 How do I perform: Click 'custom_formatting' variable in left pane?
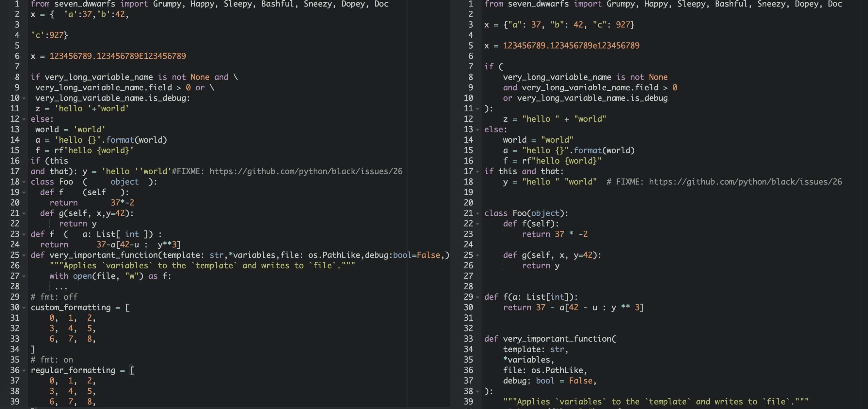(70, 308)
